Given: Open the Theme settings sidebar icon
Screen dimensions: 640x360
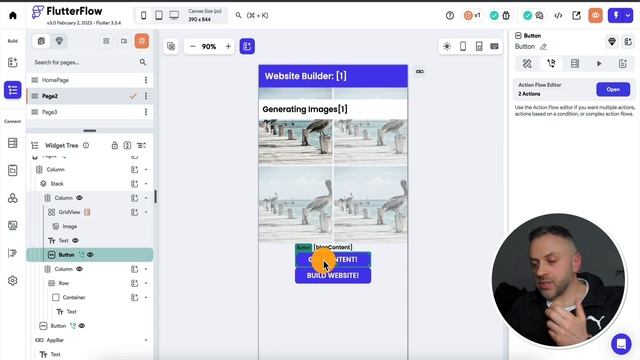Looking at the screenshot, I should coord(13,253).
